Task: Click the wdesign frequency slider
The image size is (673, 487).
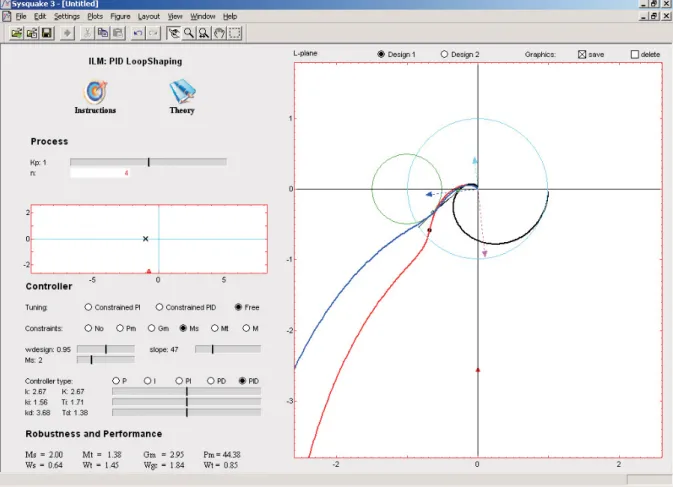Action: (106, 349)
